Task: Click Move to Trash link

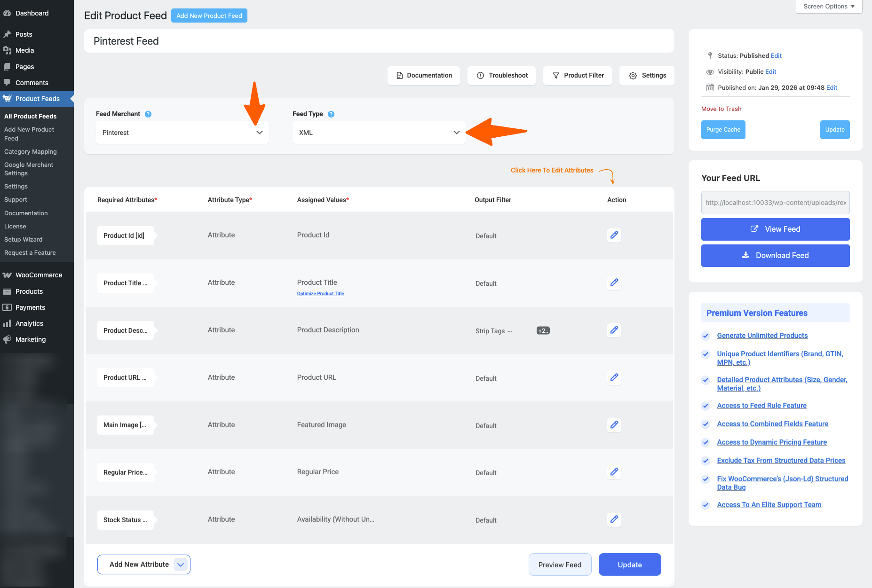Action: [721, 109]
